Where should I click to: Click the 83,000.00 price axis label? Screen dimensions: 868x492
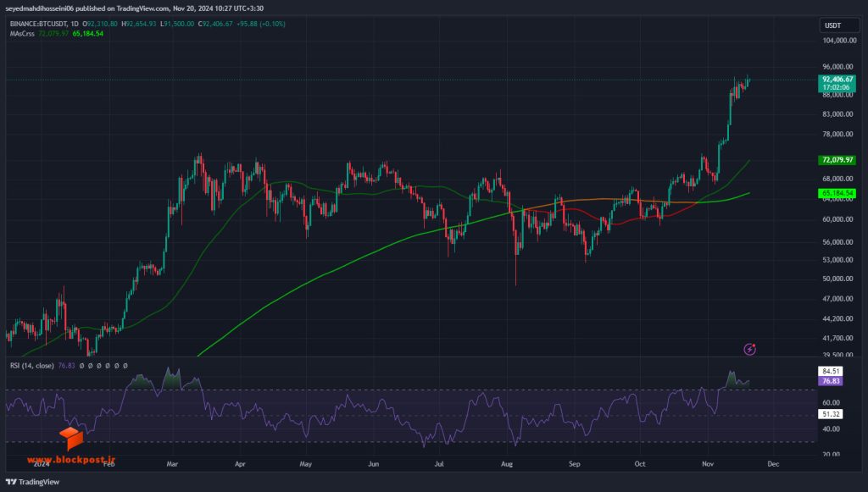pos(837,114)
